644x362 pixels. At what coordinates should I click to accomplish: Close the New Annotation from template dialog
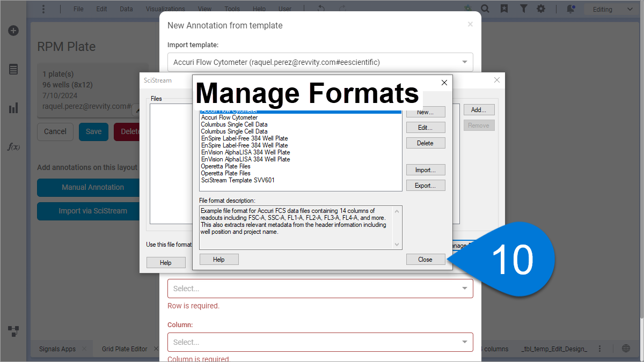tap(470, 24)
